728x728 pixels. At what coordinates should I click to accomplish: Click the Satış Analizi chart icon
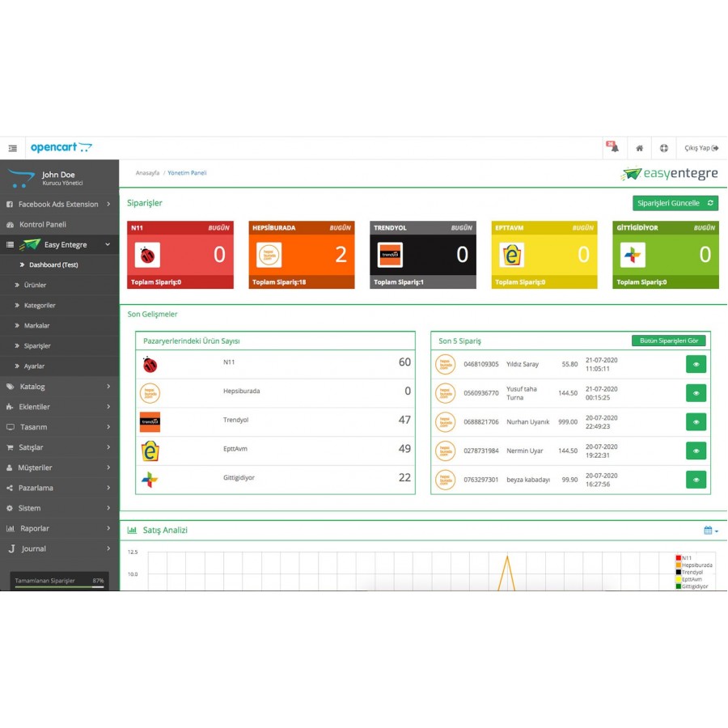tap(132, 530)
